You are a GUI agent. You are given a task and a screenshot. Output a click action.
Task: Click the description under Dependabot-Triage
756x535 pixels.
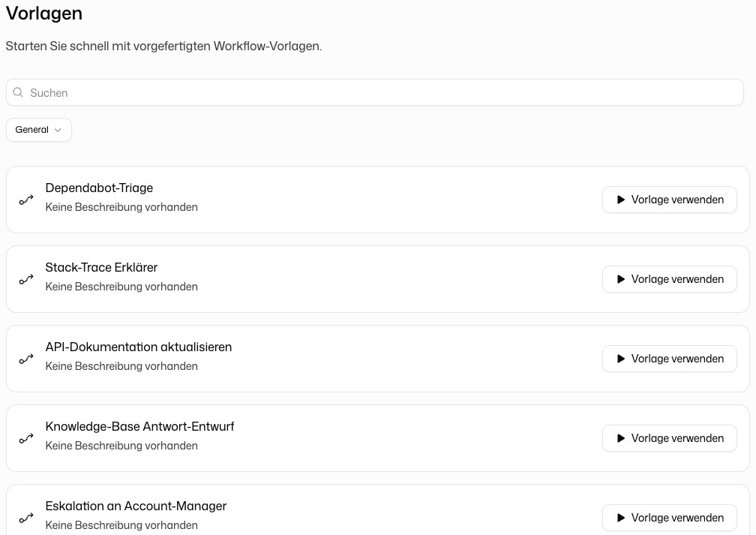click(121, 207)
